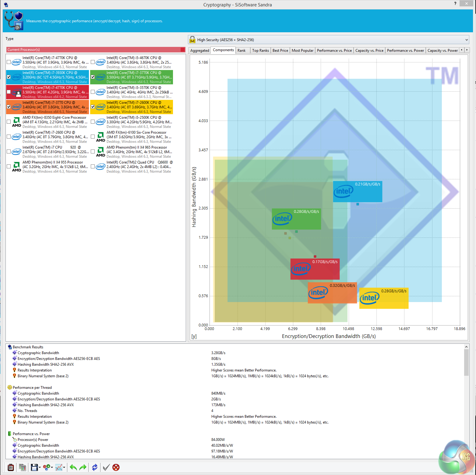
Task: Open the High Security type dropdown
Action: coord(329,40)
